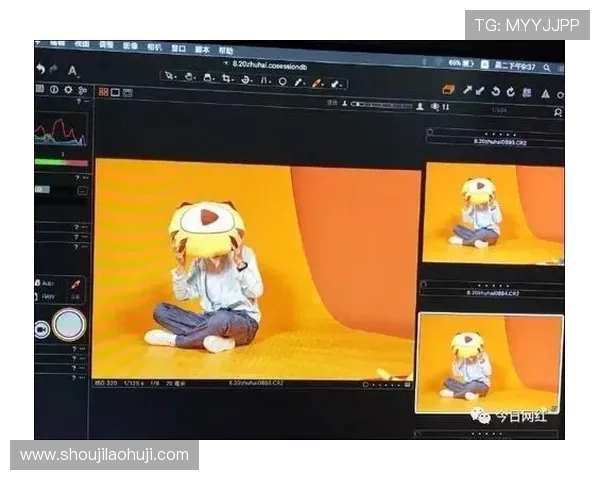
Task: Click the histogram graph panel
Action: (x=61, y=129)
